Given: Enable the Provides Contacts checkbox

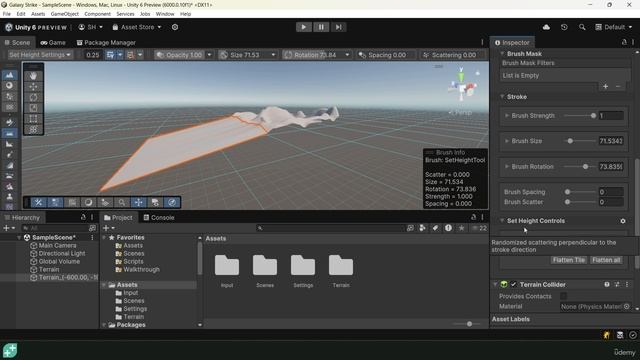Looking at the screenshot, I should (x=563, y=296).
